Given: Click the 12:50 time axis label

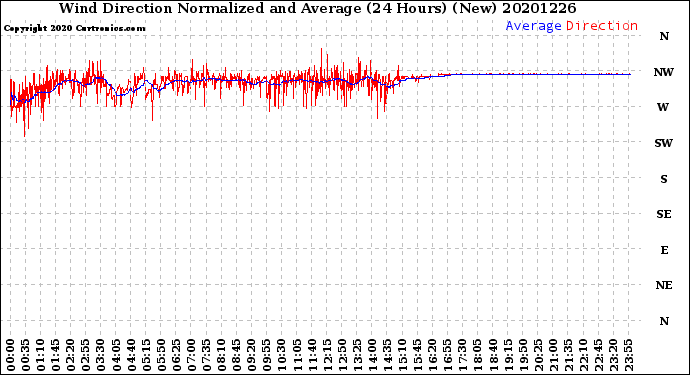Looking at the screenshot, I should point(342,355).
